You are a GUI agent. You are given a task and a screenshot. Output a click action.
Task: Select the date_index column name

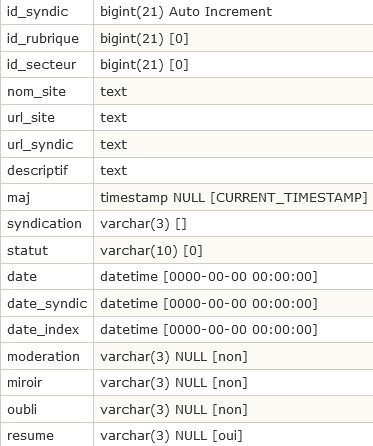[x=43, y=330]
